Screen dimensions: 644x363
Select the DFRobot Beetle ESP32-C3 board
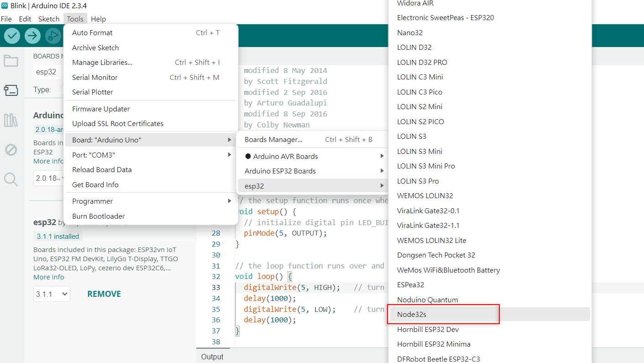pyautogui.click(x=489, y=358)
